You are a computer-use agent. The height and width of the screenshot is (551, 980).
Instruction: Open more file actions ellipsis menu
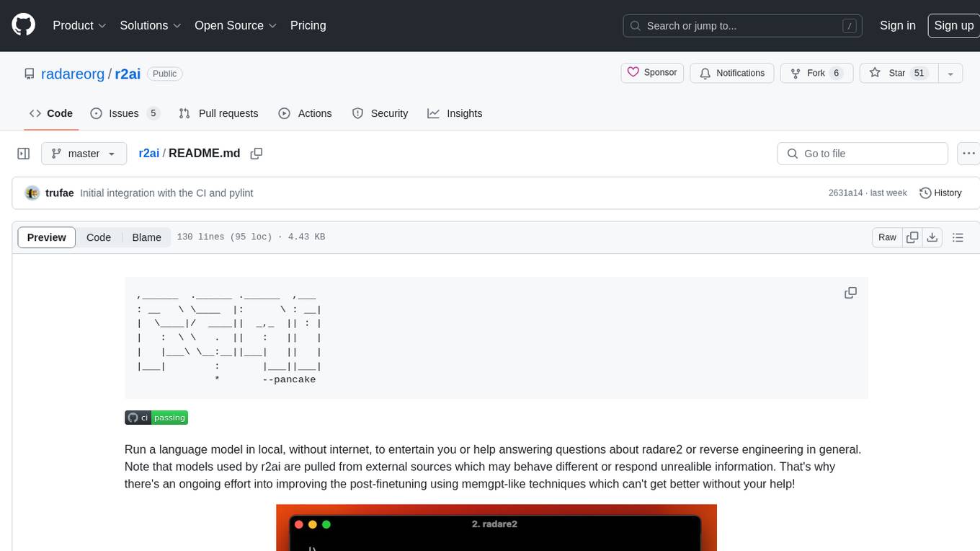pos(968,154)
